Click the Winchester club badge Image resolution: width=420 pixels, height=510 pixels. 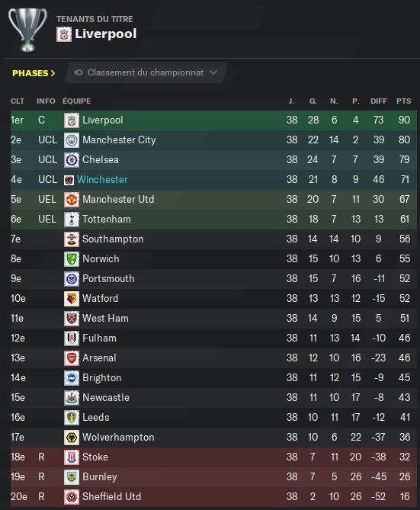[69, 180]
